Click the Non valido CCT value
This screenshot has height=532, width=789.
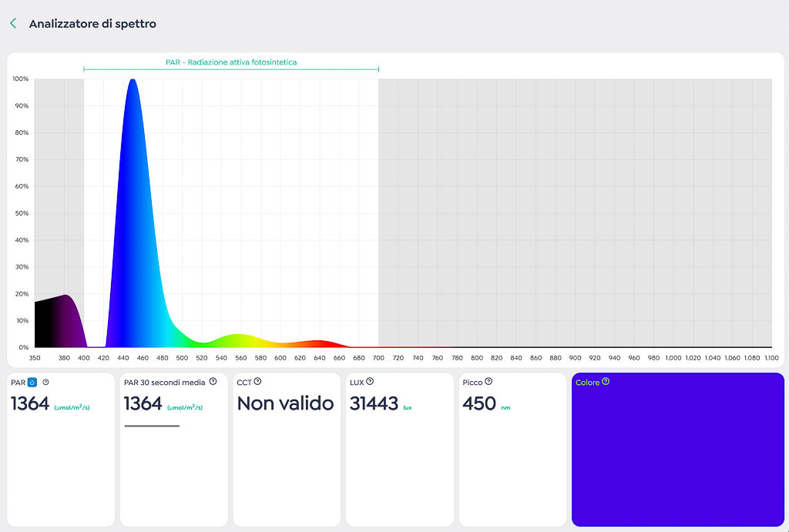click(x=285, y=403)
